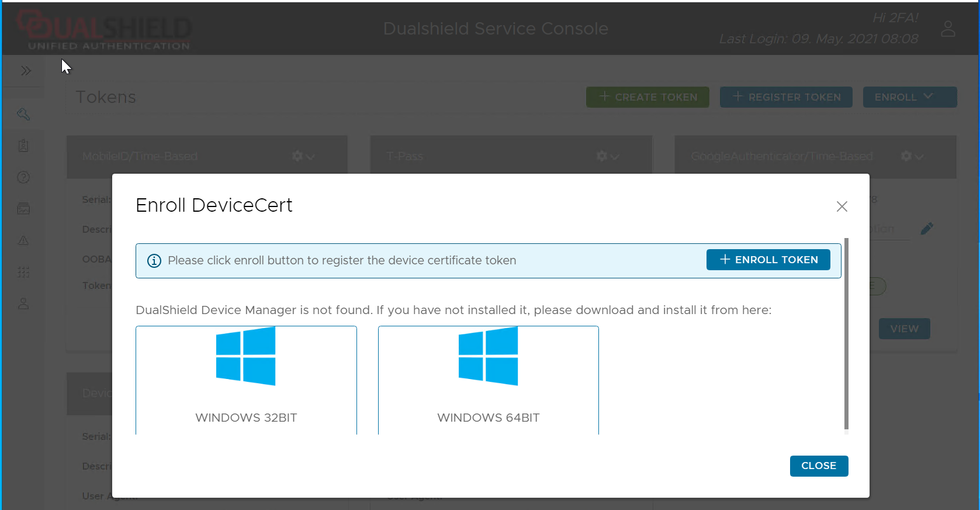
Task: Download the Windows 64BIT installer
Action: tap(488, 380)
